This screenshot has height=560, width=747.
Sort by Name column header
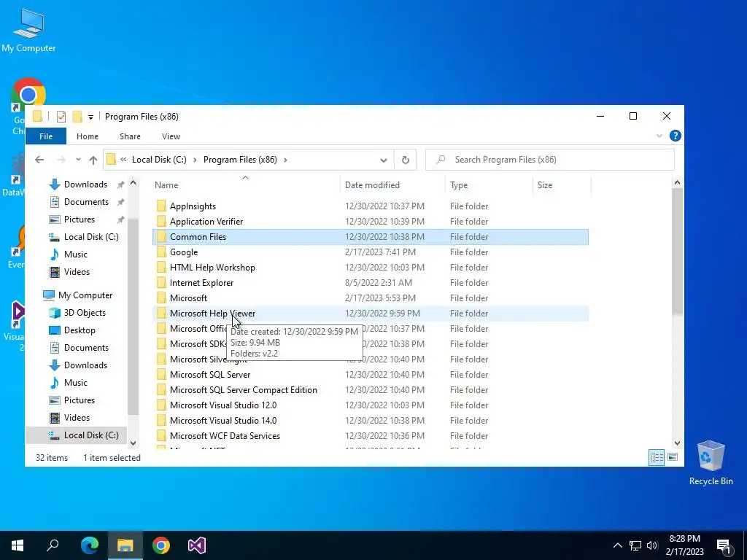[246, 185]
